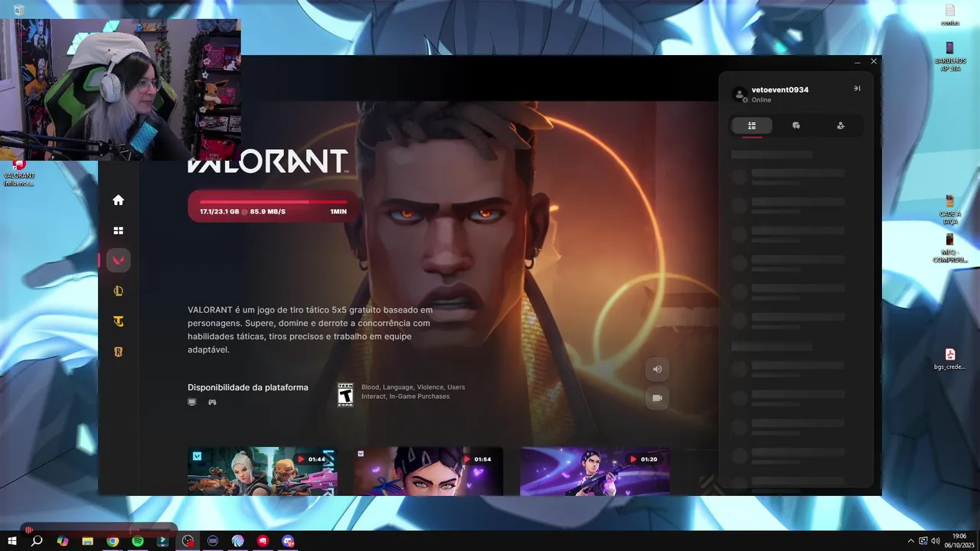Open the all-games grid view in sidebar
The height and width of the screenshot is (551, 980).
pos(118,230)
